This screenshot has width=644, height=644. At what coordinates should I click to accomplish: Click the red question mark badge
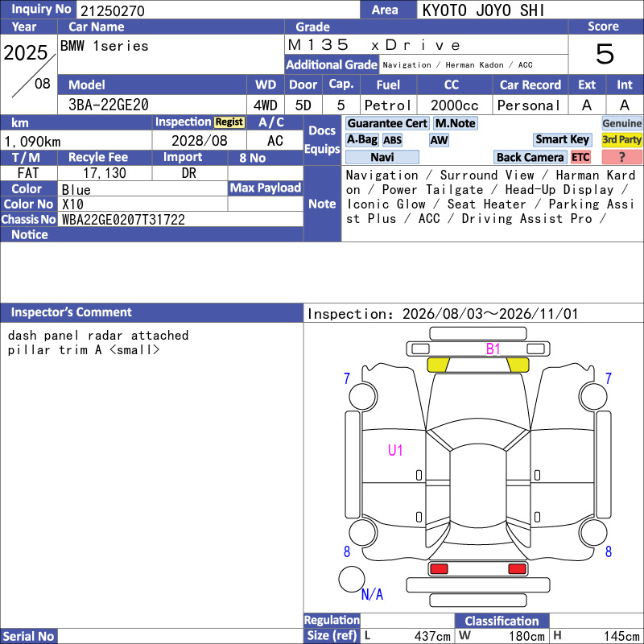(x=621, y=157)
